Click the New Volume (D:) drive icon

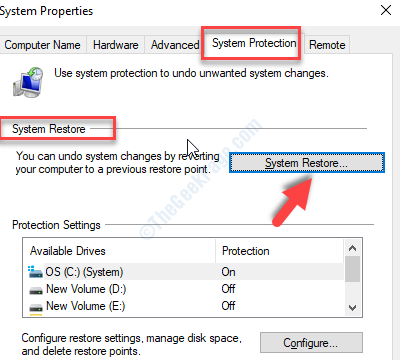[36, 290]
